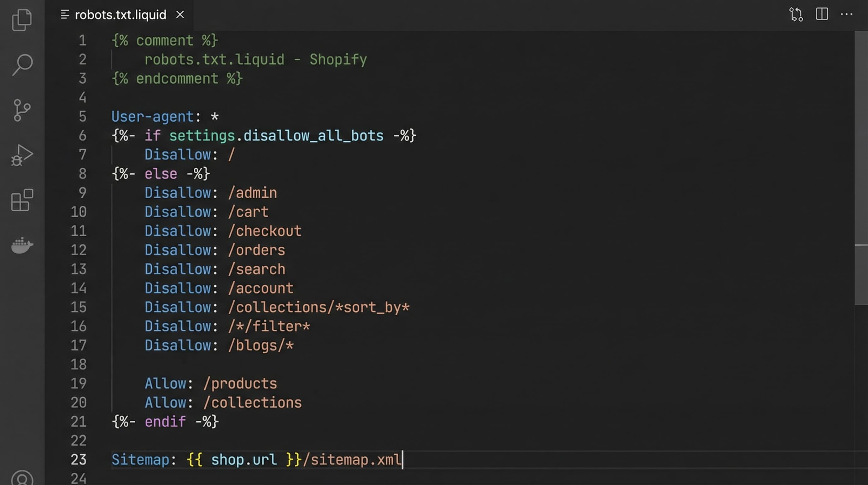Close the robots.txt.liquid tab

pyautogui.click(x=180, y=14)
